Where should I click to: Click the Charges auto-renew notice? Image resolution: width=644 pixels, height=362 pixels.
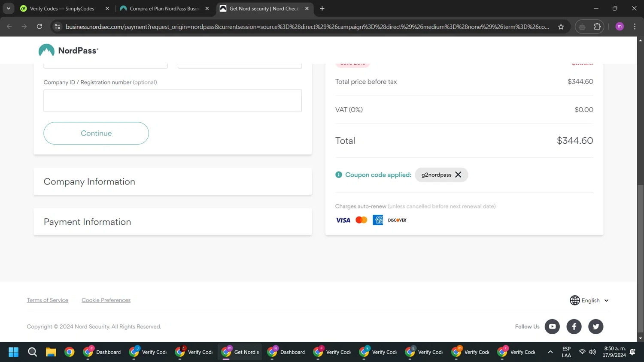click(x=415, y=206)
